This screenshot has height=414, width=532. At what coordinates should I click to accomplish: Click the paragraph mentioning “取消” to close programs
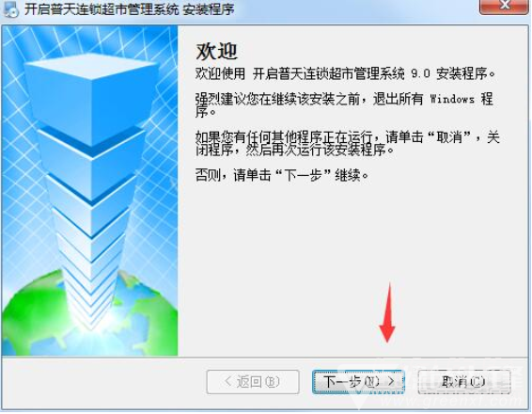[x=348, y=143]
